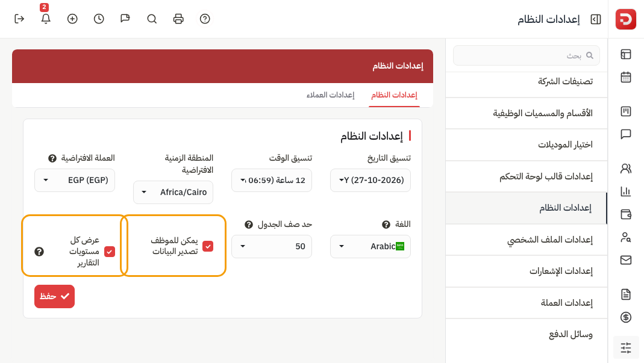This screenshot has height=363, width=644.
Task: Click help icon beside عرض كل مستويات التقارير
Action: (x=39, y=252)
